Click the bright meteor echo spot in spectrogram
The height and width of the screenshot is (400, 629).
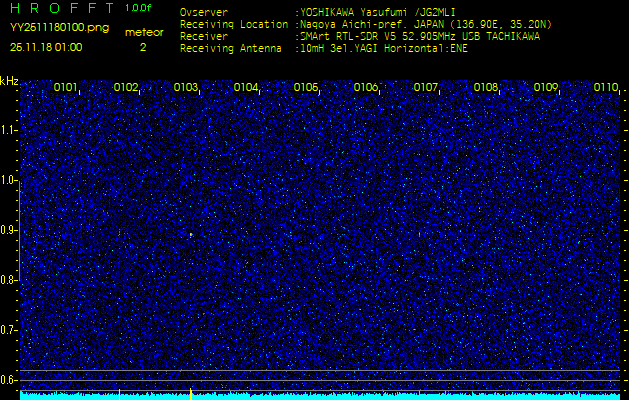190,235
